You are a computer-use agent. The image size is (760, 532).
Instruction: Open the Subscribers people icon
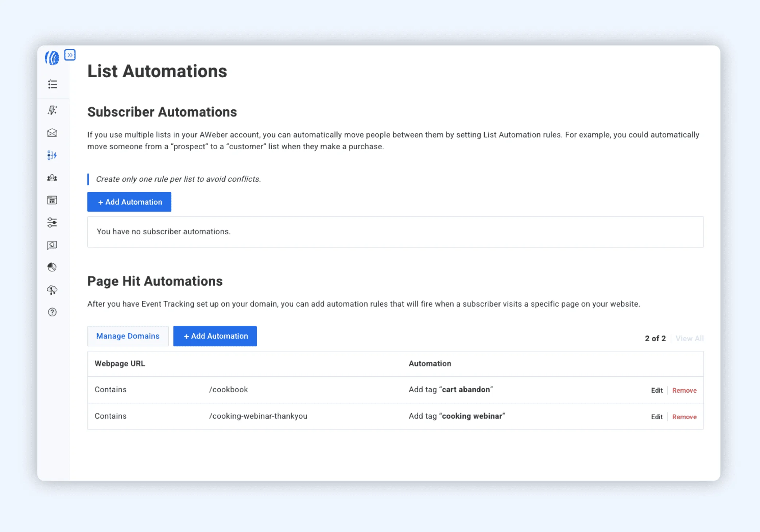pyautogui.click(x=52, y=178)
